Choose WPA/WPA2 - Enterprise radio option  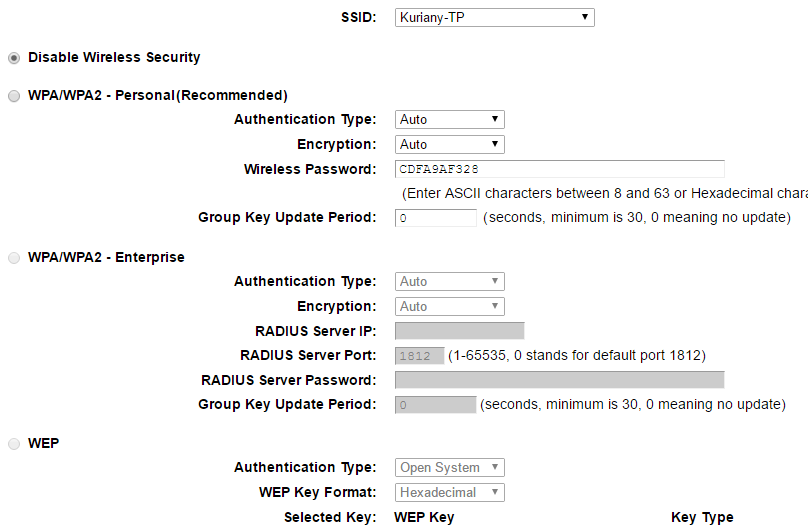coord(14,258)
